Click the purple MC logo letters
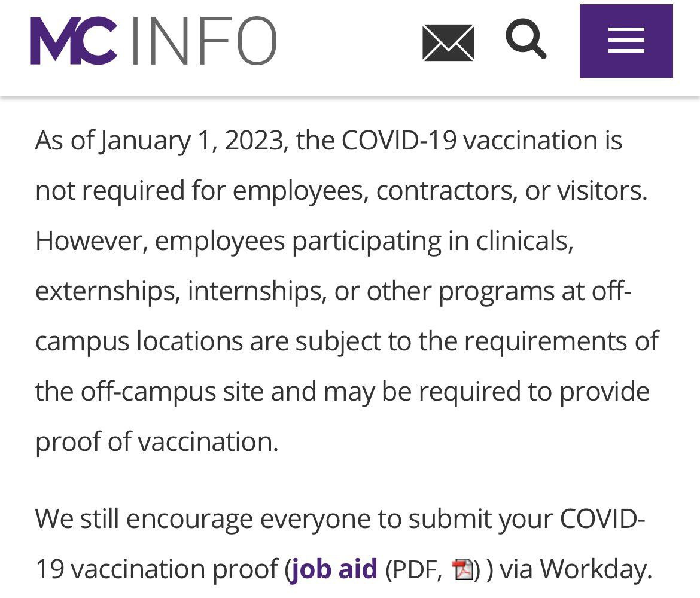The image size is (700, 598). 73,41
